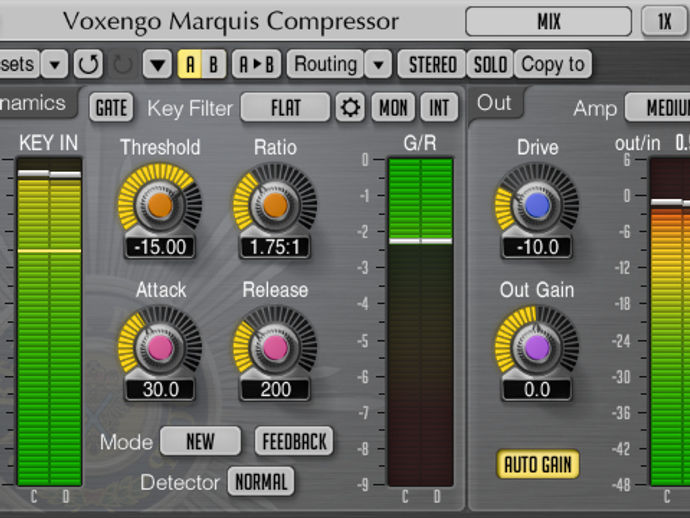
Task: Click the Attack value 30.0
Action: 160,389
